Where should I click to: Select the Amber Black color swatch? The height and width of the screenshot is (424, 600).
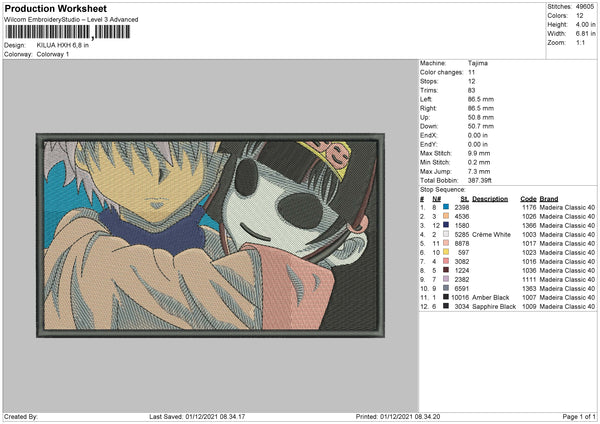click(446, 297)
